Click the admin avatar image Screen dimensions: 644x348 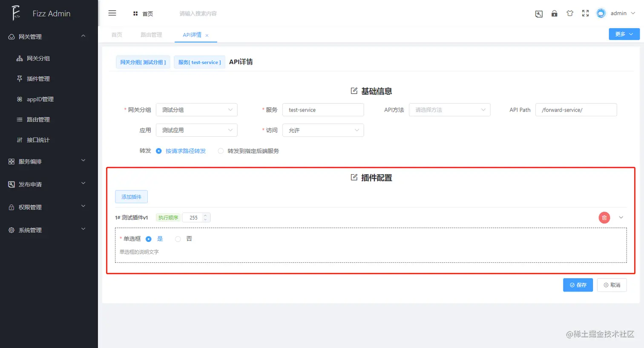point(601,13)
